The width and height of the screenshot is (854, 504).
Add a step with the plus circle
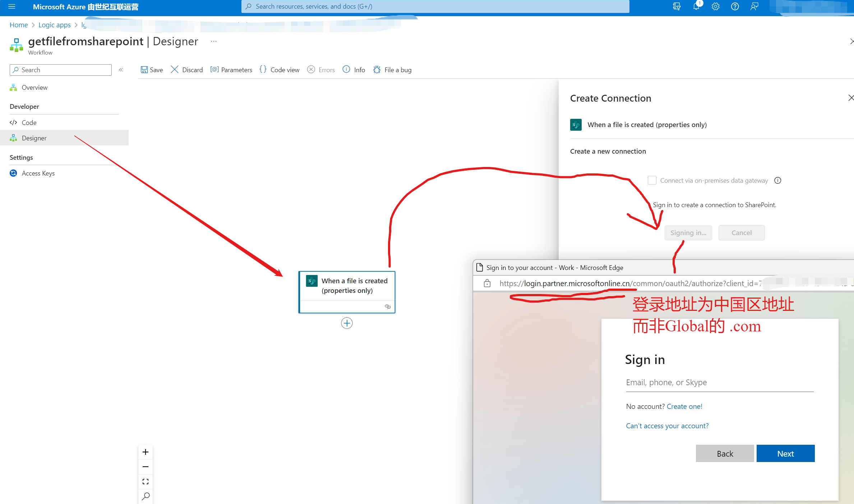(x=347, y=323)
